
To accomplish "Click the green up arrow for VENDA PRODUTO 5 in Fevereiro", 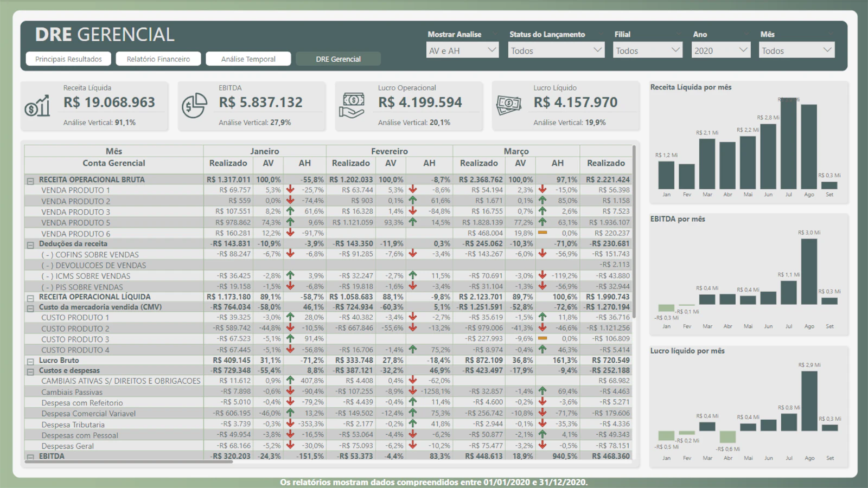I will (x=413, y=222).
